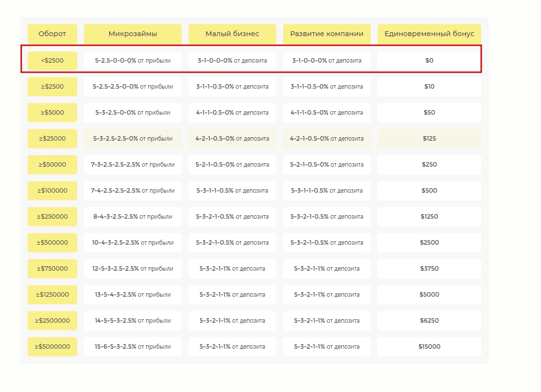This screenshot has height=392, width=541.
Task: Select the 13-5-4-3-2.5% от прибыли cell
Action: (133, 295)
